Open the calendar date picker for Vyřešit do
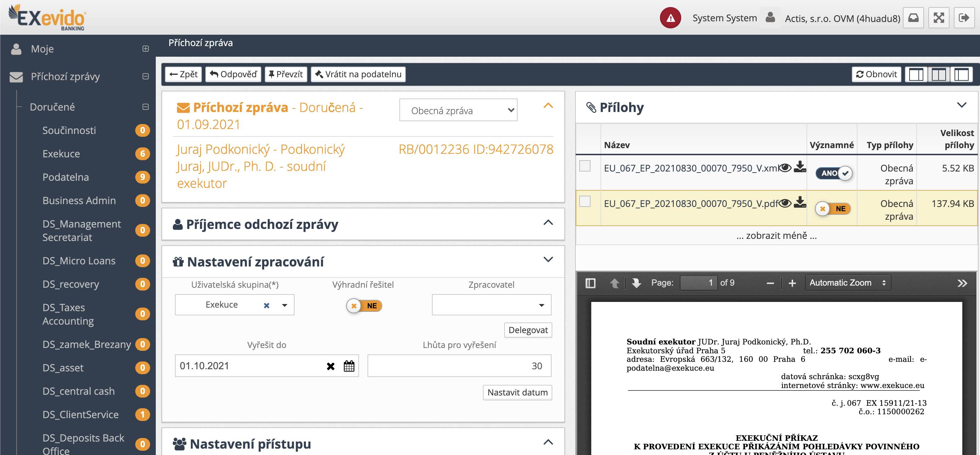The height and width of the screenshot is (455, 980). [349, 366]
